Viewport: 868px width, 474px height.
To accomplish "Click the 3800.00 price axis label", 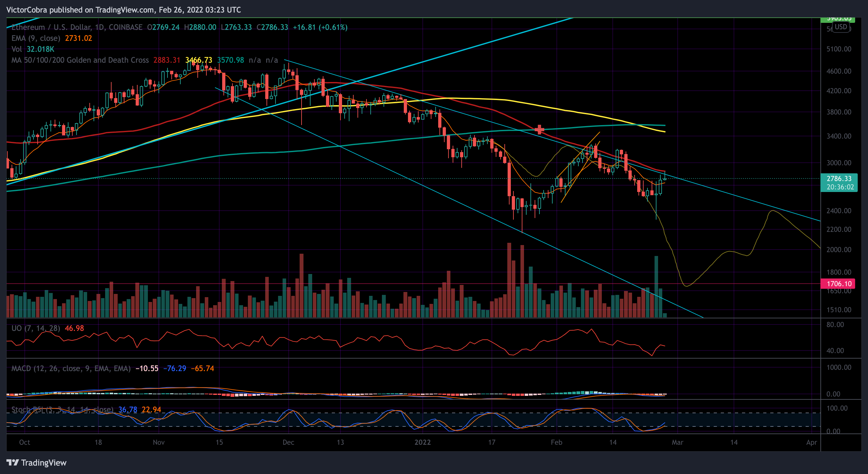I will [839, 112].
